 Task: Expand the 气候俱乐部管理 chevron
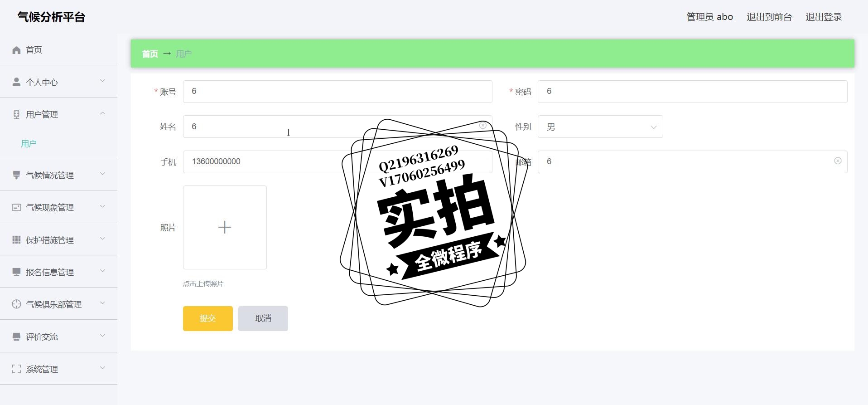click(x=102, y=303)
